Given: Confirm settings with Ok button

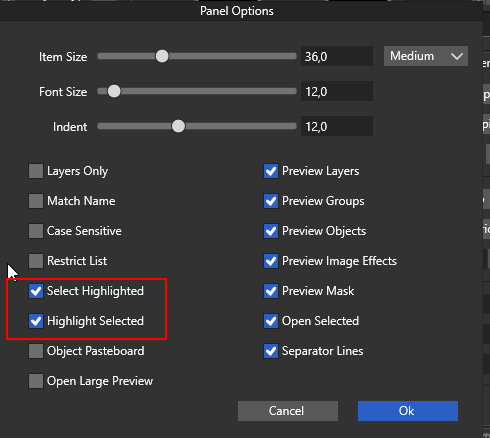Looking at the screenshot, I should click(408, 411).
